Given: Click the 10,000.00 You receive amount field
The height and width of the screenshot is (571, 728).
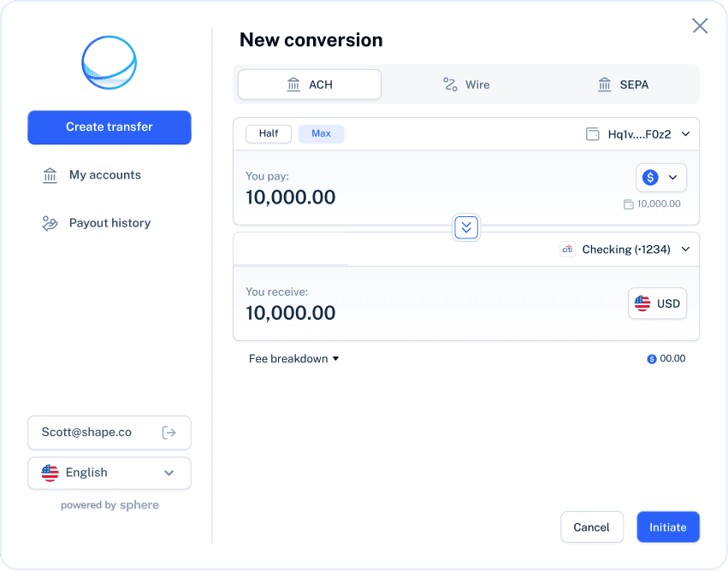Looking at the screenshot, I should click(x=291, y=313).
